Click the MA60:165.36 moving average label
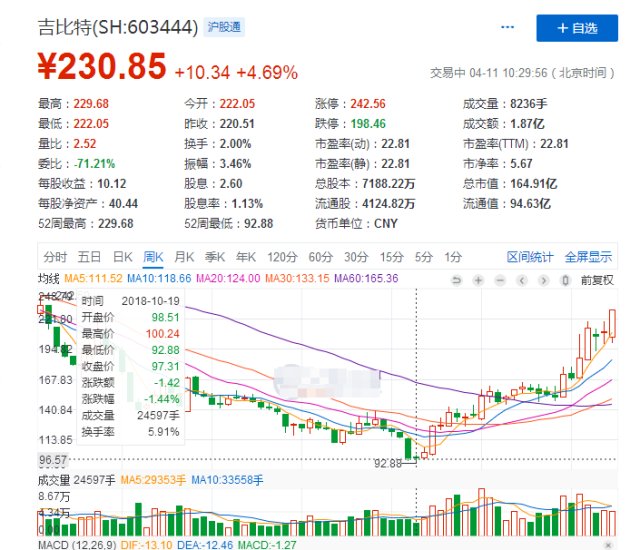Image resolution: width=640 pixels, height=550 pixels. (366, 279)
